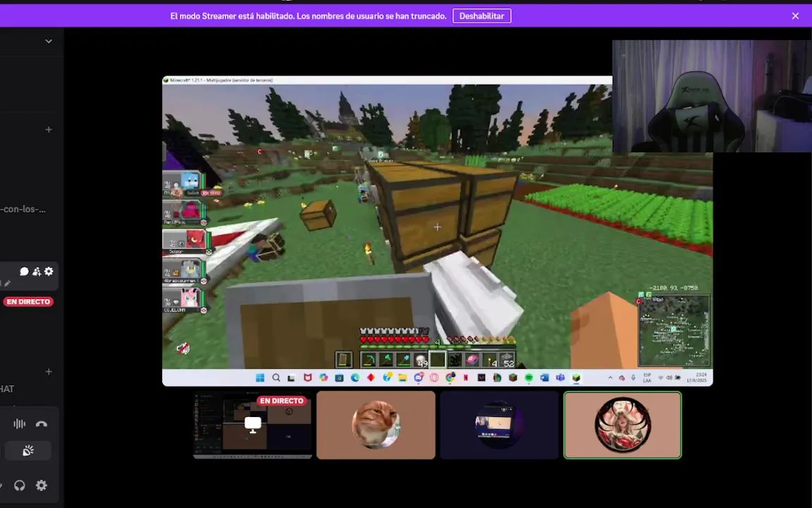
Task: Select the EN DIRECTO badge in the sidebar
Action: click(x=28, y=302)
